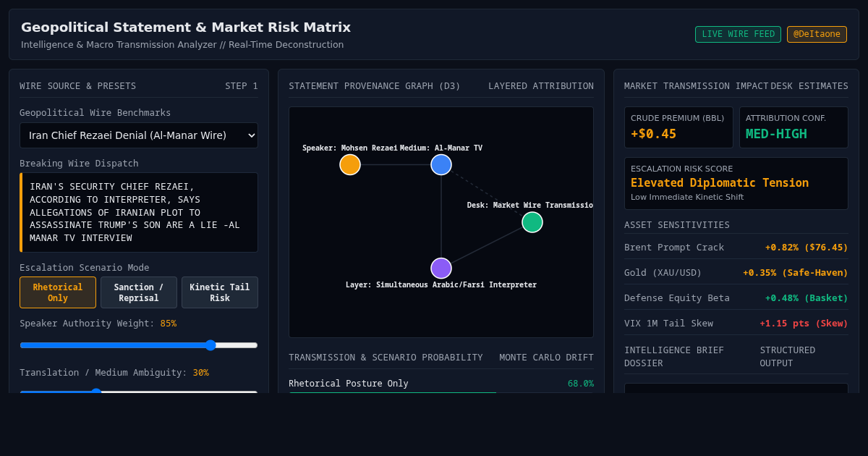Adjust the Speaker Authority Weight slider
The height and width of the screenshot is (456, 868).
[139, 345]
